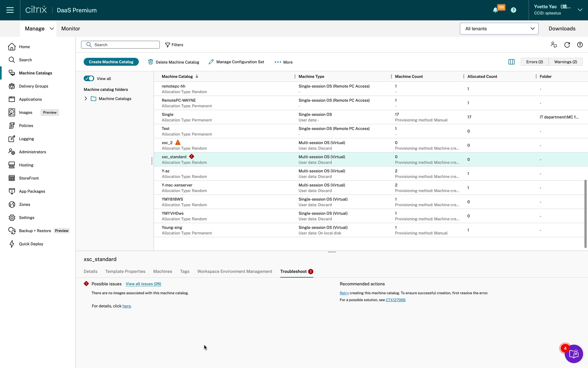The width and height of the screenshot is (588, 368).
Task: Open the CTX127068 article link
Action: (x=395, y=300)
